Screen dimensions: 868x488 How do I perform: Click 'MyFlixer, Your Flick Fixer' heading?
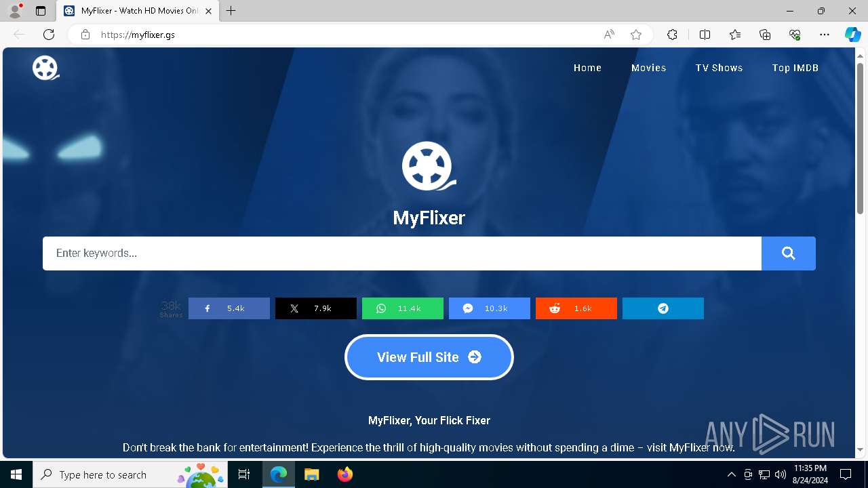pos(429,420)
